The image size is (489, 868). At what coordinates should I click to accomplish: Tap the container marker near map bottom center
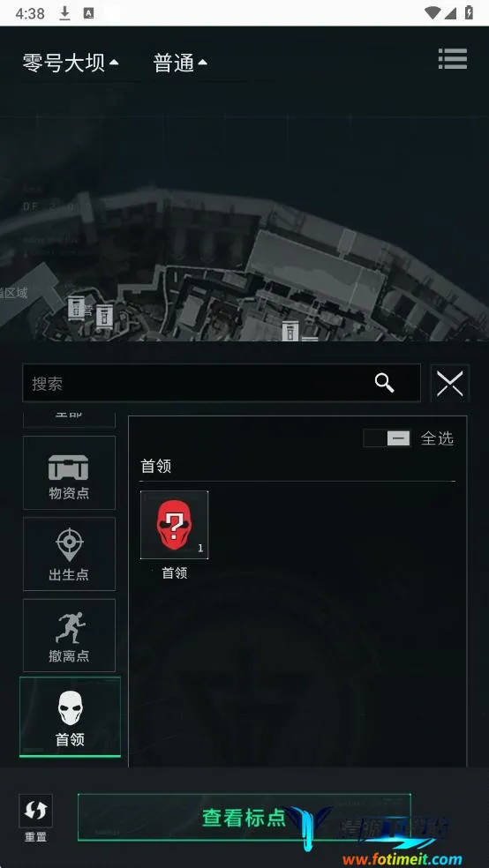(290, 332)
